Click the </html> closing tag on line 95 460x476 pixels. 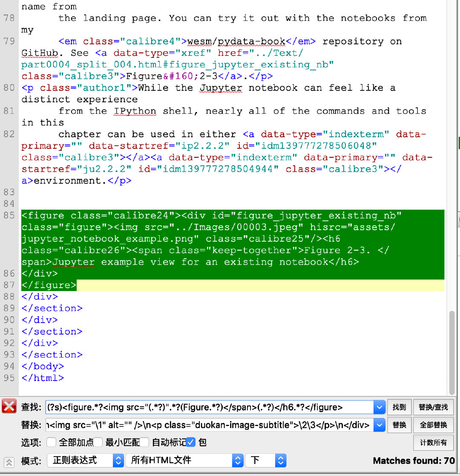(43, 378)
